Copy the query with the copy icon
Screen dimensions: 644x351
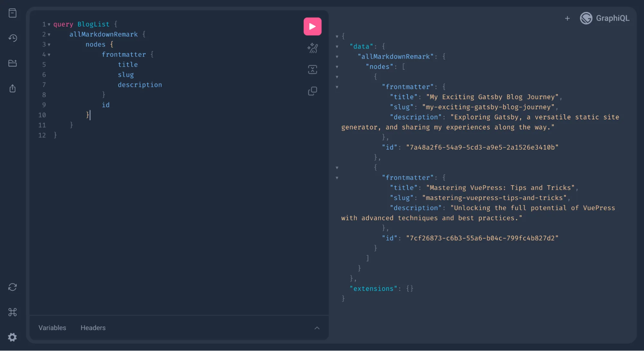point(312,91)
